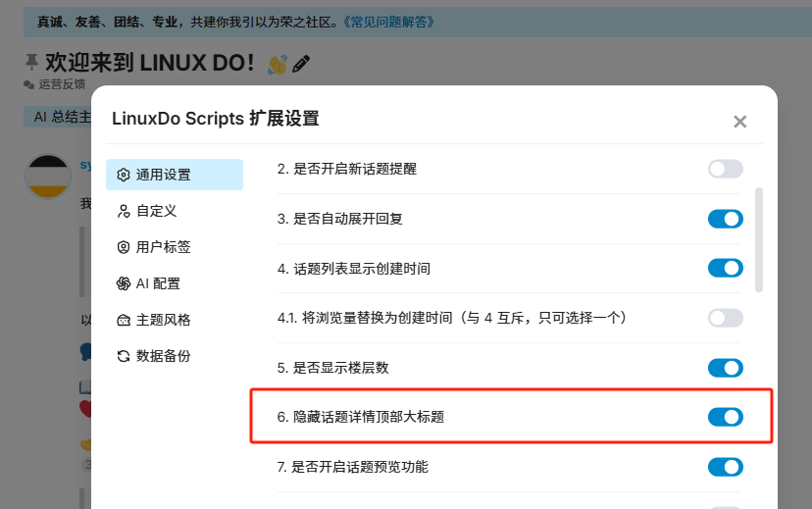Screen dimensions: 812x509
Task: Click the AI logo icon beside AI 配置
Action: pyautogui.click(x=124, y=283)
